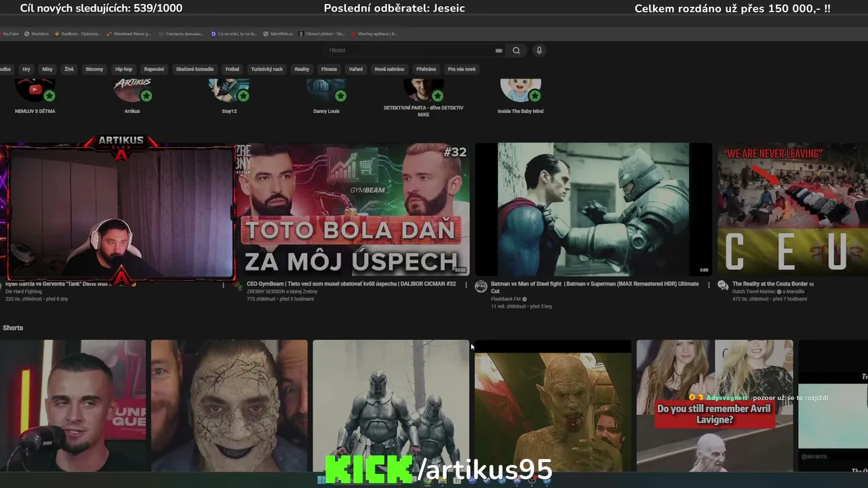Image resolution: width=868 pixels, height=488 pixels.
Task: Open the YouTube bookmark in the bookmarks bar
Action: (x=9, y=33)
